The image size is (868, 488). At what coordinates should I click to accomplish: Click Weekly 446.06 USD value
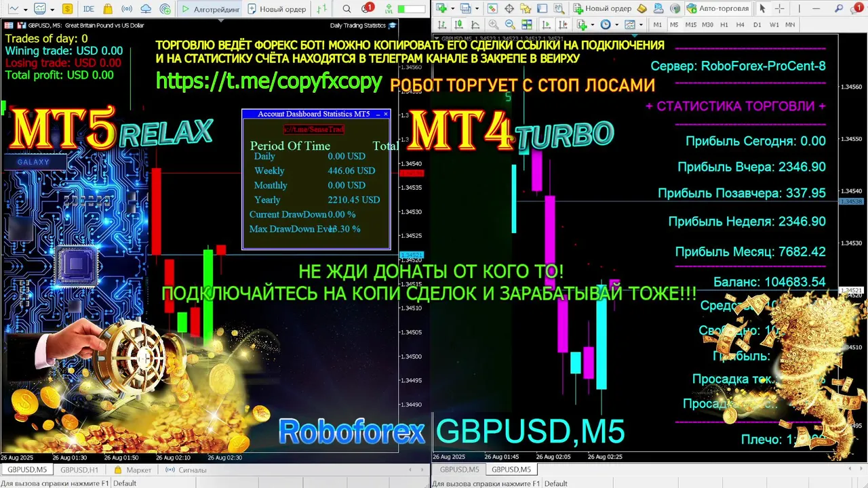tap(351, 171)
